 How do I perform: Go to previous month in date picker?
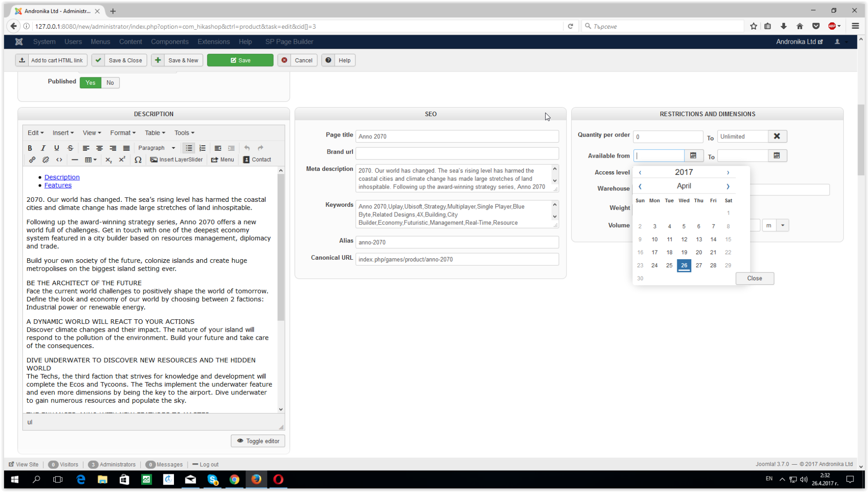[x=640, y=186]
